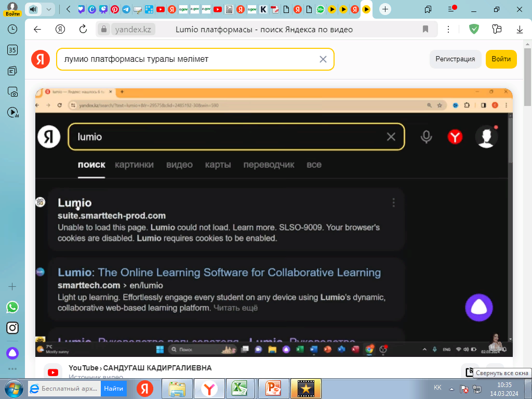Add a new sidebar app with plus icon
Image resolution: width=532 pixels, height=399 pixels.
pyautogui.click(x=12, y=287)
